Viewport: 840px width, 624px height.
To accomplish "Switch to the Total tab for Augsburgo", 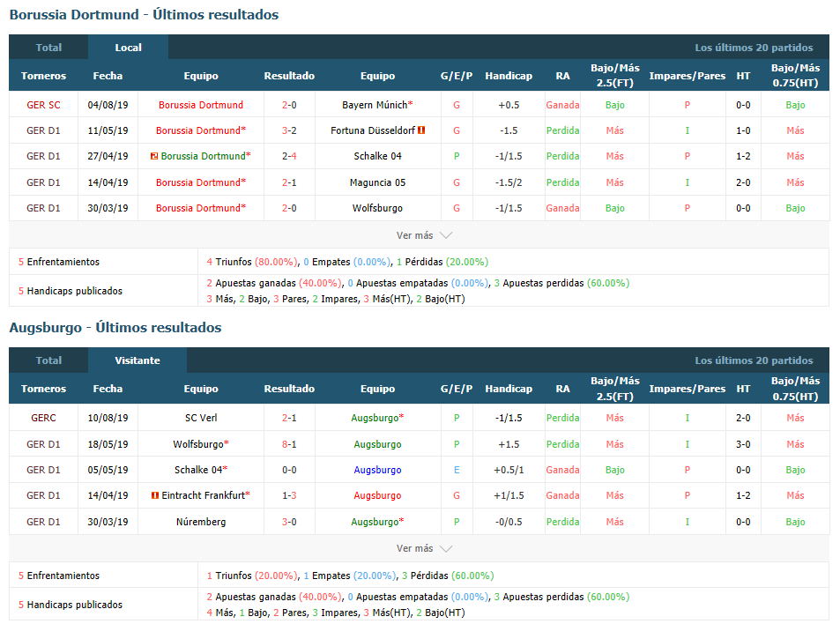I will point(48,360).
